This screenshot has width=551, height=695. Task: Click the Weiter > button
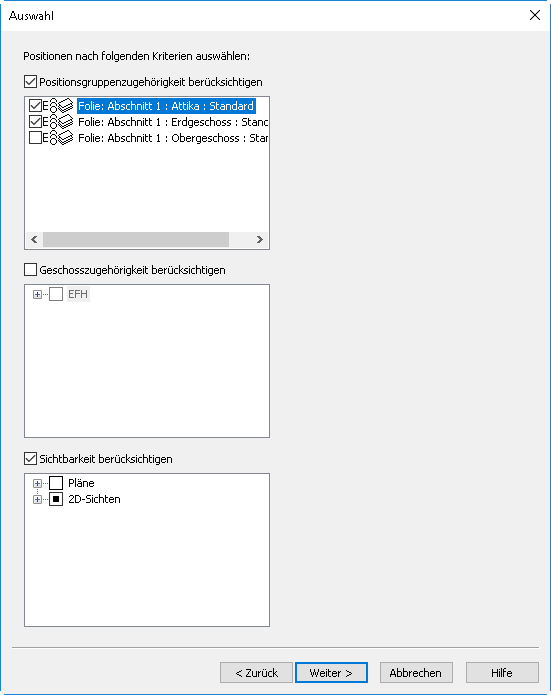tap(331, 673)
